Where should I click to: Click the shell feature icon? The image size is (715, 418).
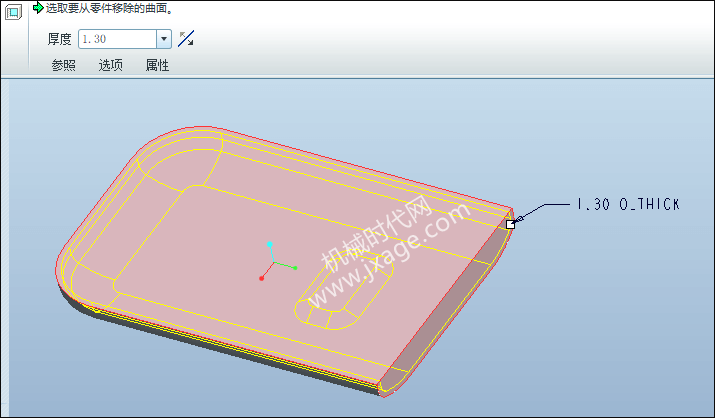pos(13,12)
